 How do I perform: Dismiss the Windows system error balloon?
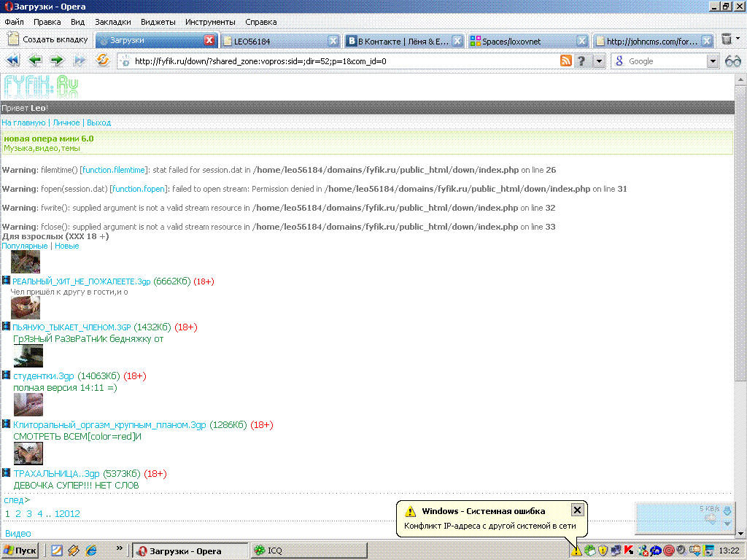click(577, 510)
